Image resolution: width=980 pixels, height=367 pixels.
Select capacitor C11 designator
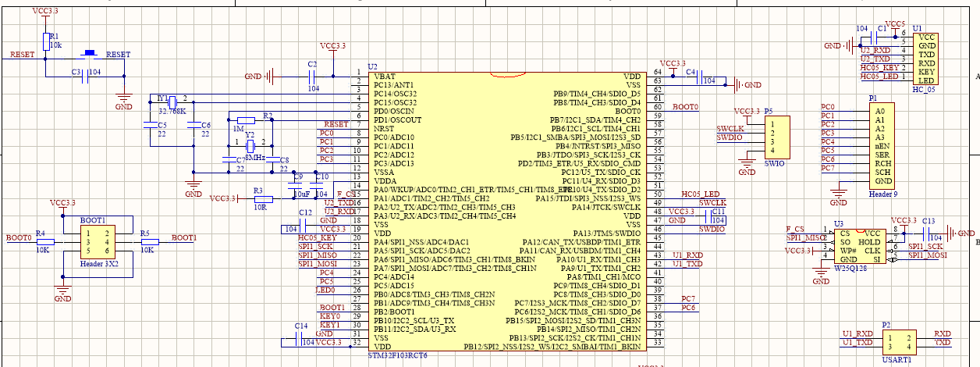coord(719,212)
